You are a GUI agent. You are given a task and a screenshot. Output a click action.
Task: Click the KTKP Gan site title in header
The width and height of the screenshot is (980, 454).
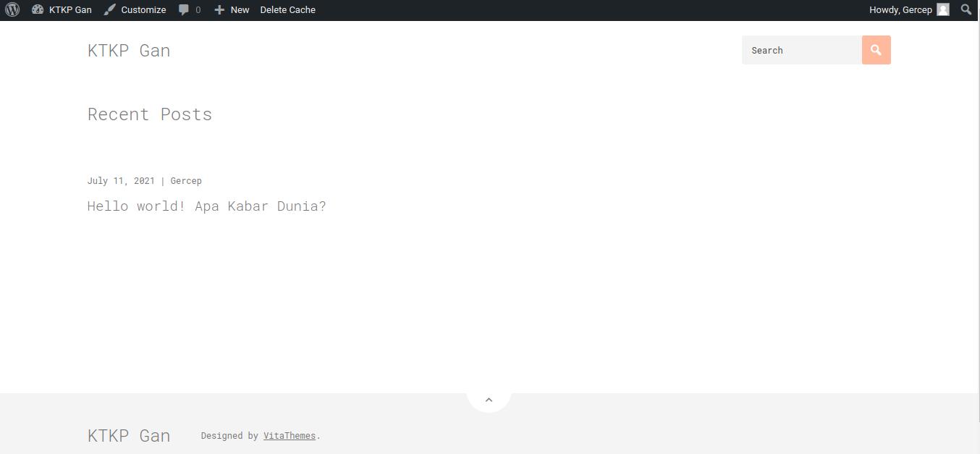coord(129,51)
